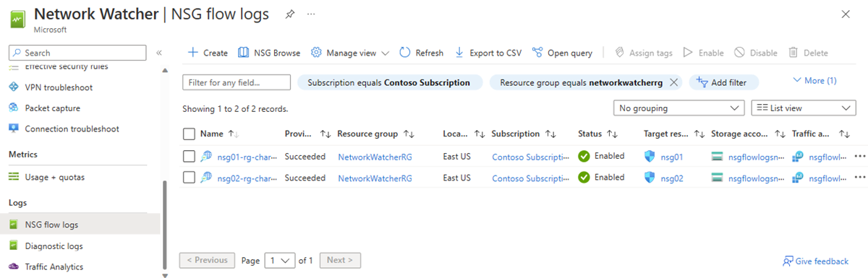This screenshot has height=278, width=868.
Task: Tick the select-all checkbox in header
Action: tap(189, 134)
